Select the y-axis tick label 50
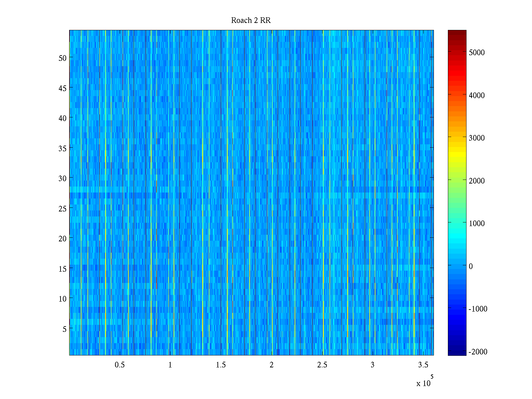The image size is (532, 399). click(x=63, y=58)
